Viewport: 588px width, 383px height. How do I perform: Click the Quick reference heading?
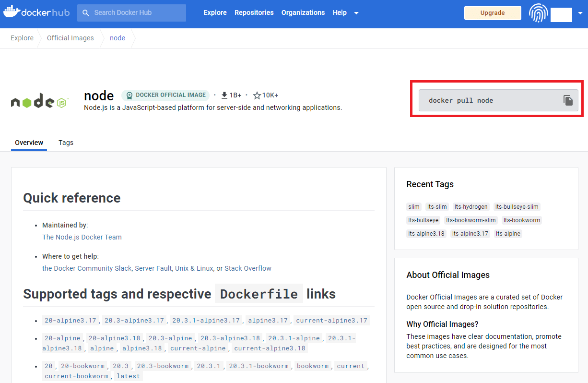point(72,198)
